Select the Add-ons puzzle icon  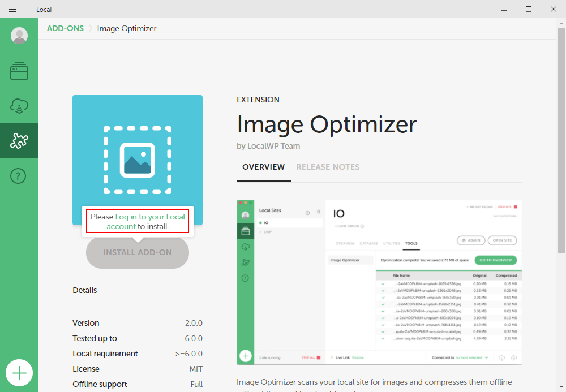[19, 141]
